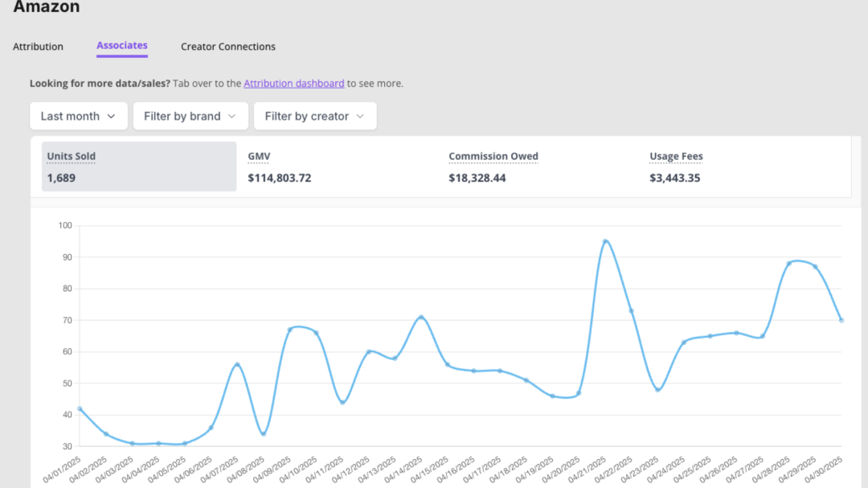Viewport: 868px width, 488px height.
Task: Follow the Attribution dashboard link
Action: tap(294, 83)
